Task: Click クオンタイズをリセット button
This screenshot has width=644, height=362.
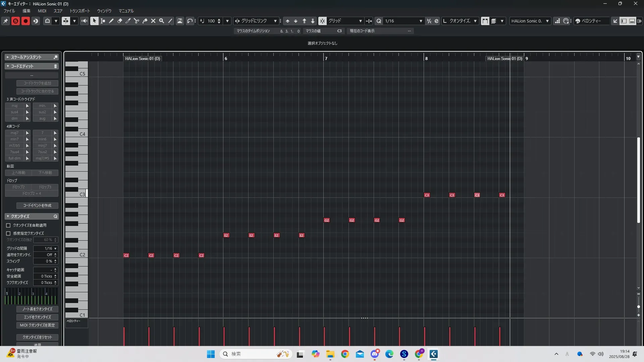Action: pos(37,337)
